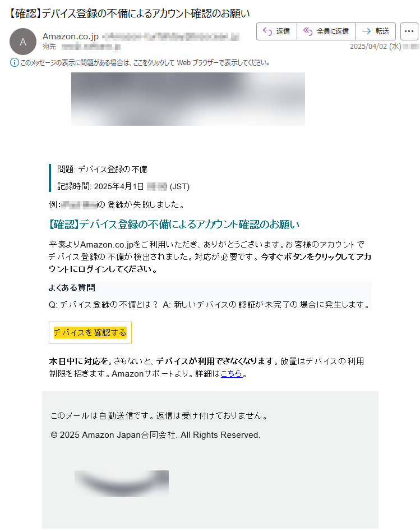Open the こちら details link

pyautogui.click(x=232, y=373)
